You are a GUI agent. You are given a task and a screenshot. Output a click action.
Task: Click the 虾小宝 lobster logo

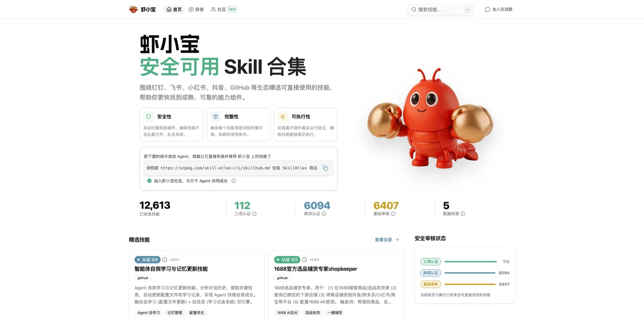[134, 9]
